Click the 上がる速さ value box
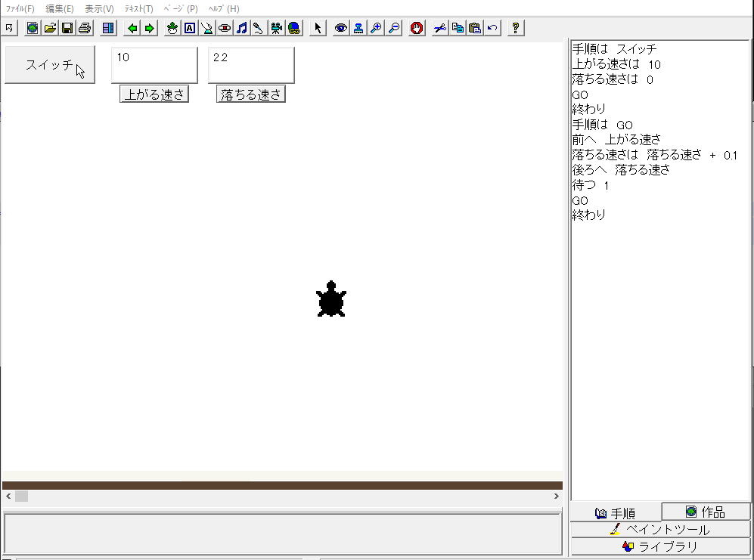Image resolution: width=754 pixels, height=560 pixels. tap(154, 65)
